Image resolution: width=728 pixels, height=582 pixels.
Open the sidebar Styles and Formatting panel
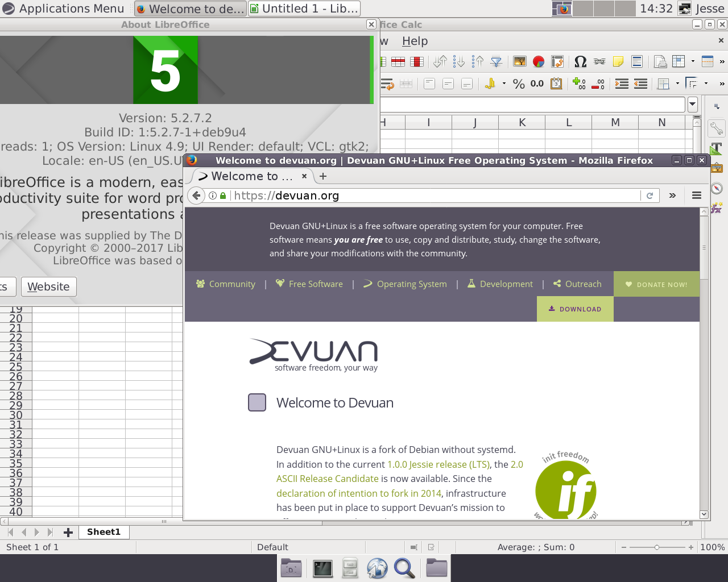717,148
